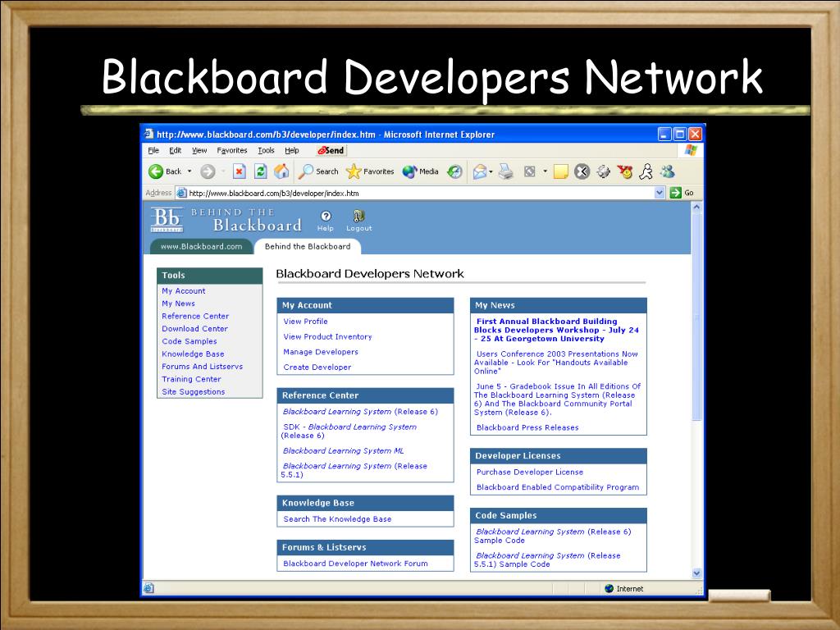Open the Favorites menu
This screenshot has width=840, height=630.
pos(232,150)
